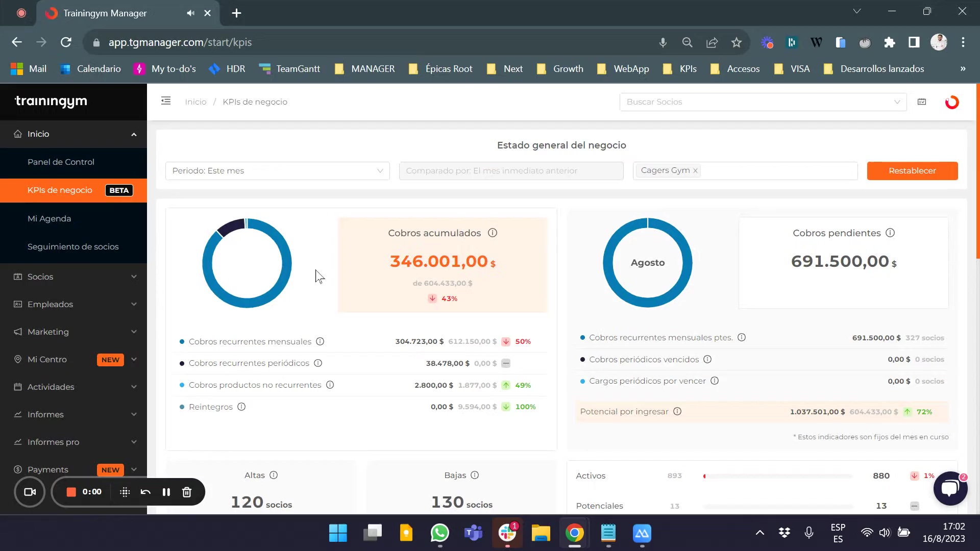Select Mi Agenda in the sidebar
This screenshot has height=551, width=980.
(49, 218)
